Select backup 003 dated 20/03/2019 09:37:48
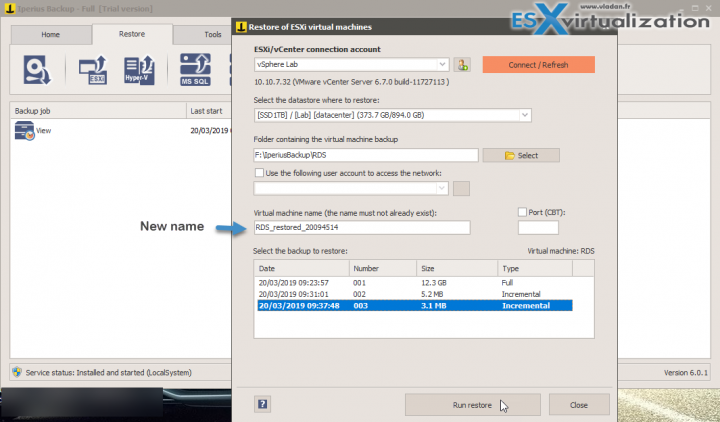The width and height of the screenshot is (720, 422). click(415, 306)
